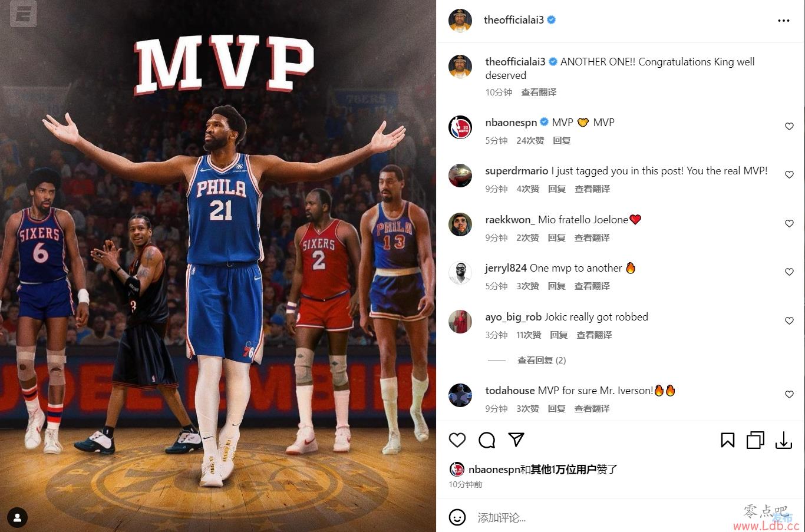Viewport: 805px width, 532px height.
Task: Click the 添加评论 comment input field
Action: point(601,517)
